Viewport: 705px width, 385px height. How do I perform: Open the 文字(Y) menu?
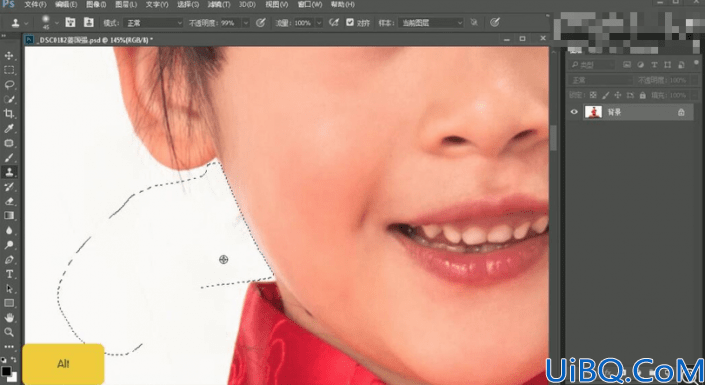[157, 4]
